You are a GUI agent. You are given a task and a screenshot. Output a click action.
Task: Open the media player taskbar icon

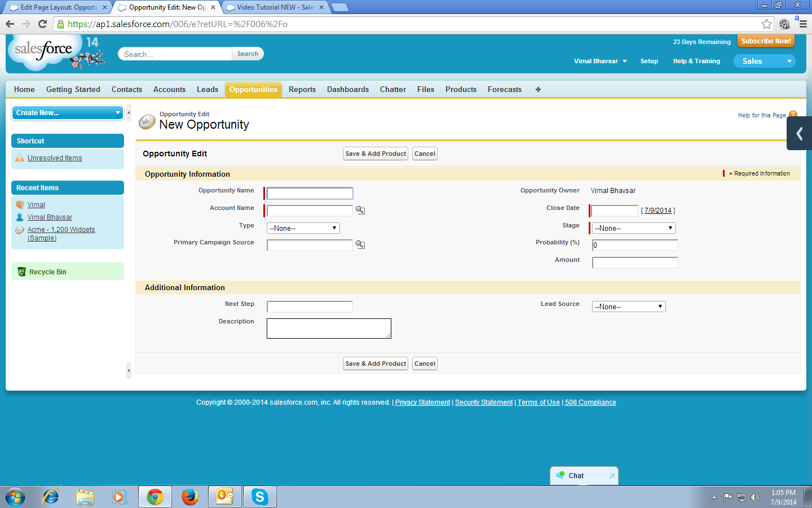(119, 497)
